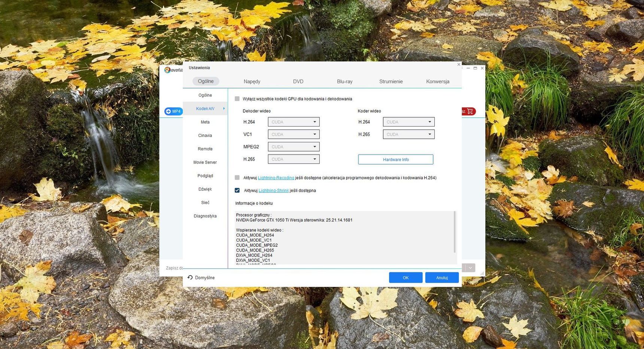Select Podgląd sidebar item
This screenshot has height=349, width=644.
click(x=205, y=176)
